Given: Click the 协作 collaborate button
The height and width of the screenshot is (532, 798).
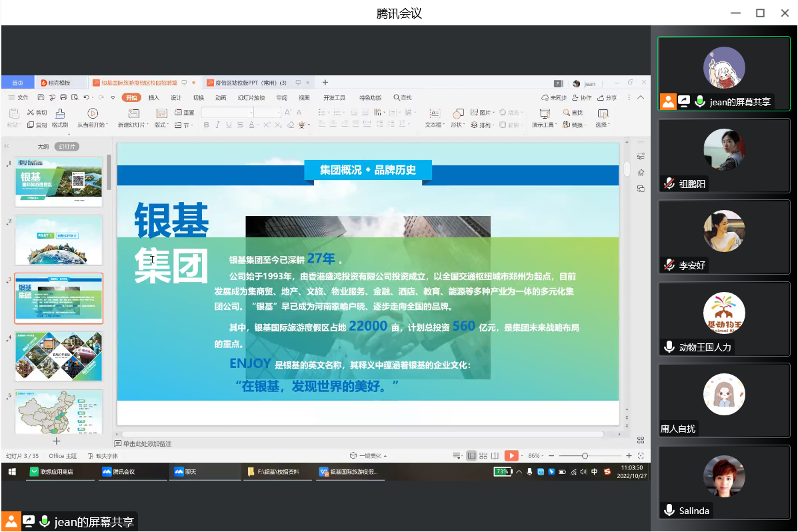Looking at the screenshot, I should [x=581, y=97].
